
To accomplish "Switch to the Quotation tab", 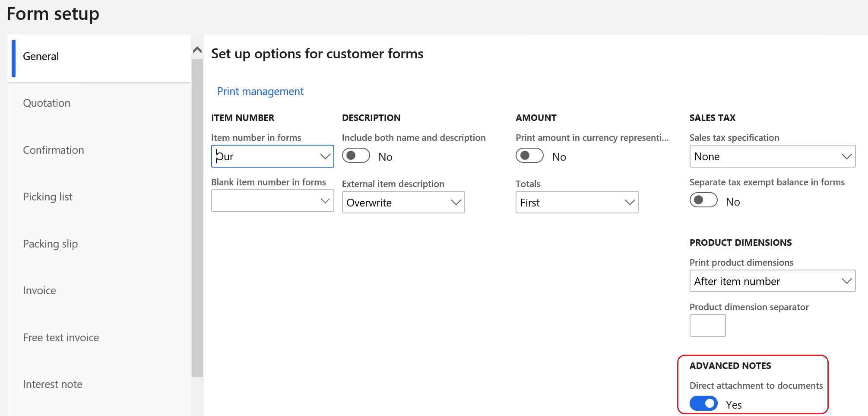I will pyautogui.click(x=99, y=103).
